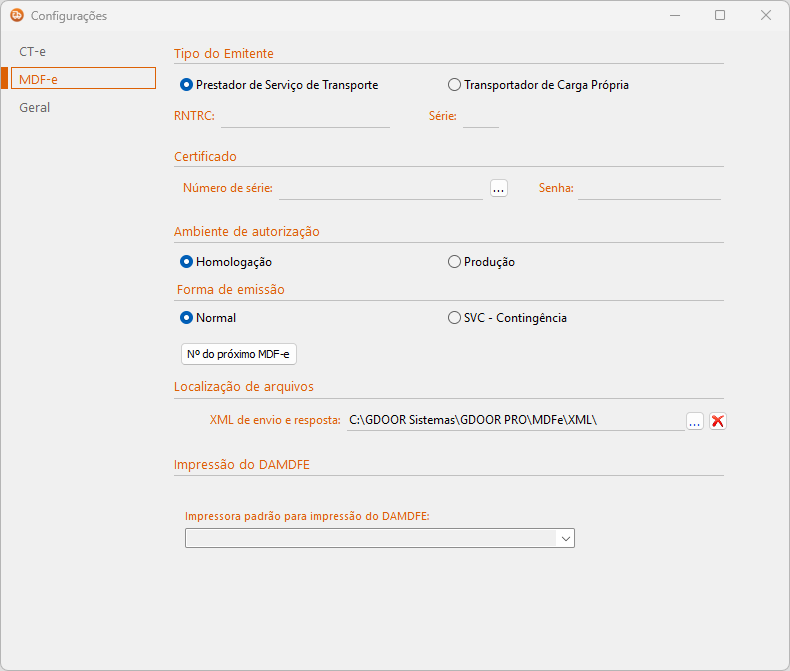
Task: Enable SVC - Contingência emission mode
Action: pos(454,318)
